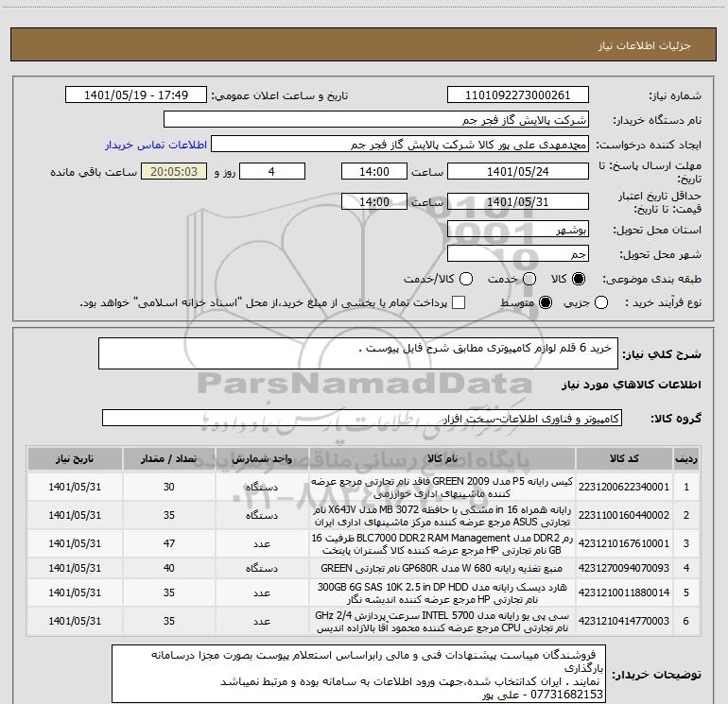Image resolution: width=728 pixels, height=704 pixels.
Task: Open the buyer contact info link اطلاعات تماس خریدار
Action: tap(156, 145)
